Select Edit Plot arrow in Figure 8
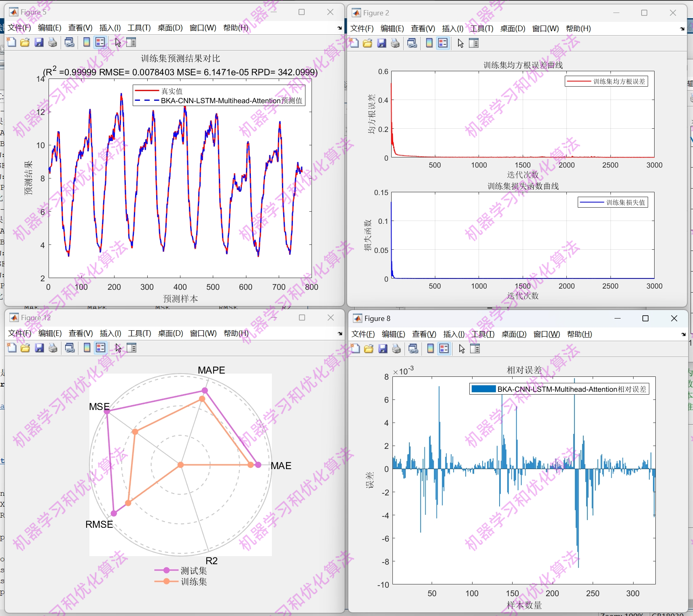 pyautogui.click(x=462, y=348)
